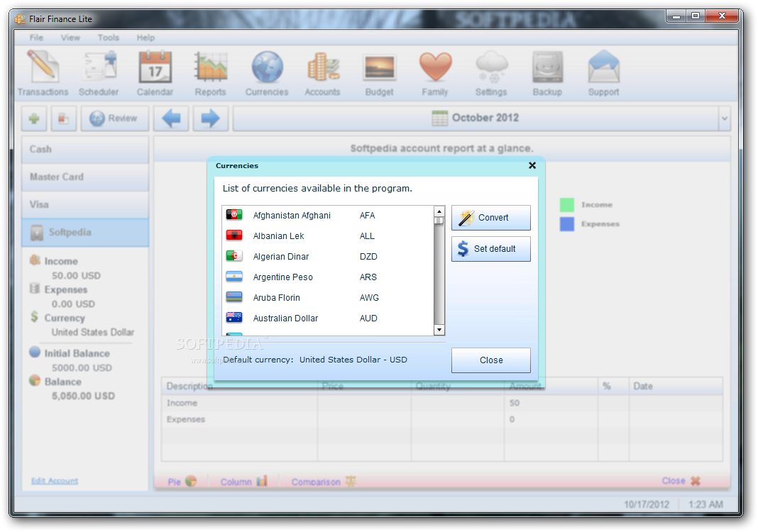The image size is (758, 532).
Task: Close Currencies dialog with X icon
Action: pyautogui.click(x=532, y=166)
